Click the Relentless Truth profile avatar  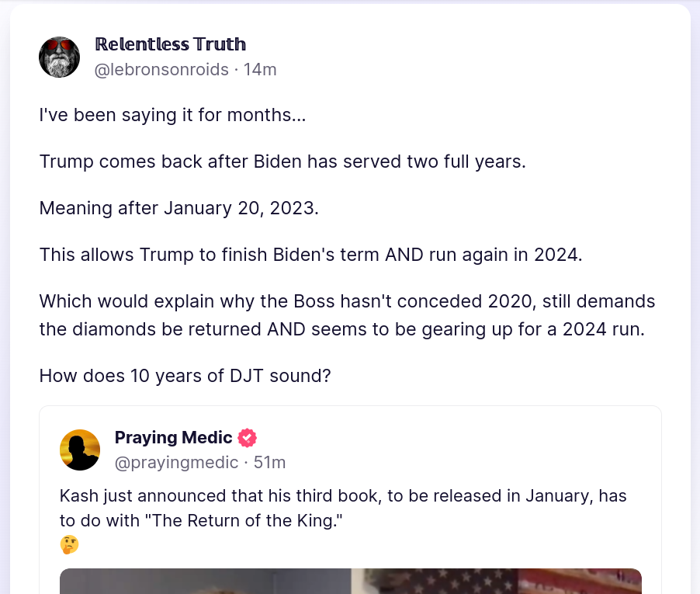60,57
